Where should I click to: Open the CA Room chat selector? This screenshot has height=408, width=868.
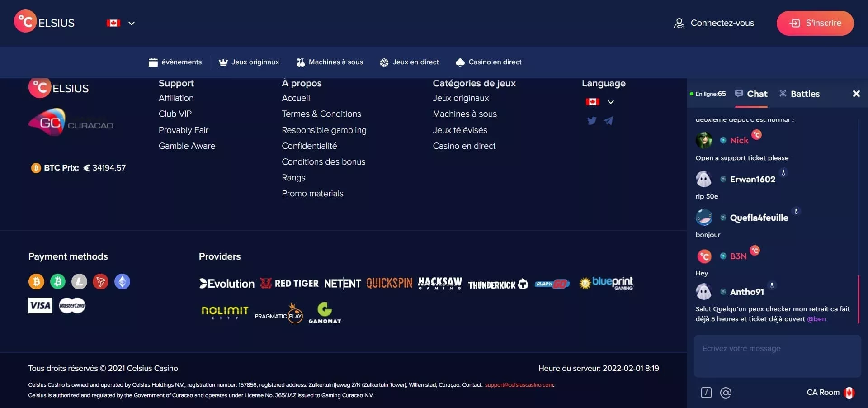tap(830, 393)
